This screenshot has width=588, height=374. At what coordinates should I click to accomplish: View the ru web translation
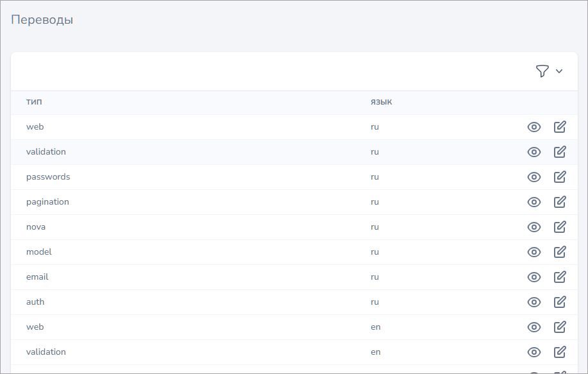(x=533, y=127)
